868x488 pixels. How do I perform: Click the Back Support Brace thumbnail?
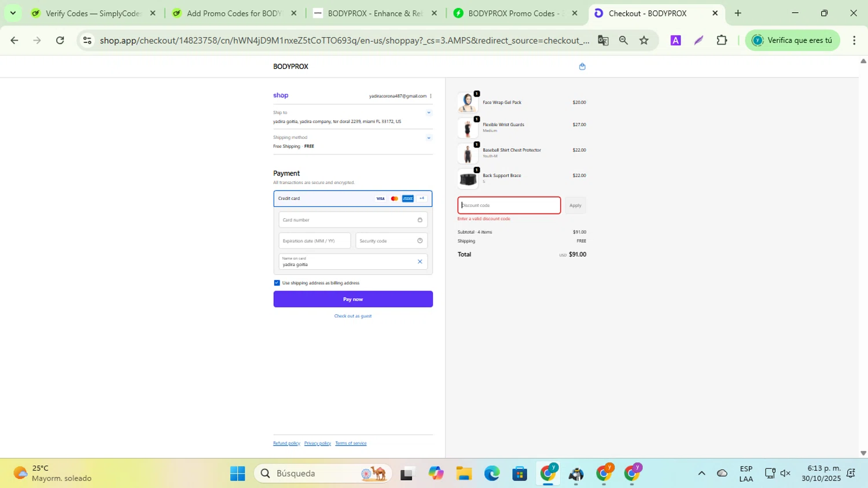point(468,179)
